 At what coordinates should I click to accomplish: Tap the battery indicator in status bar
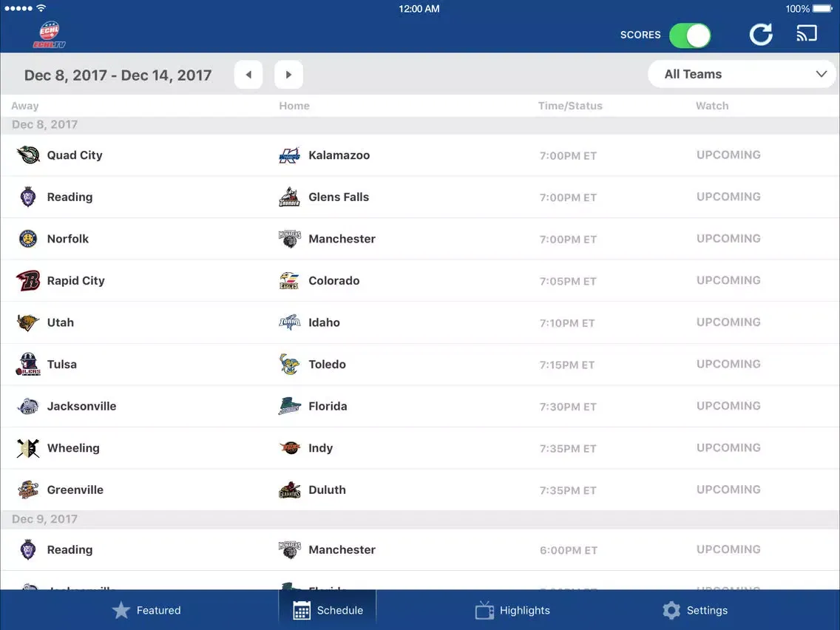[x=822, y=9]
